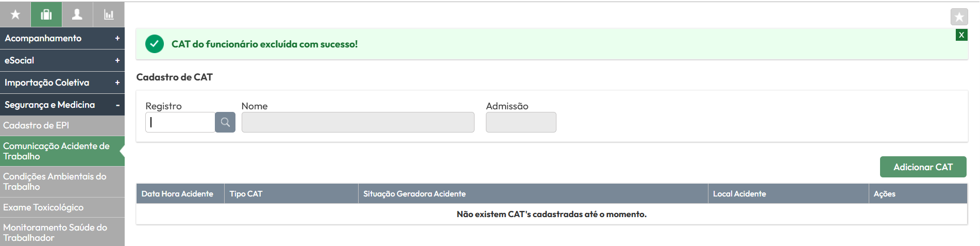
Task: Focus the Registro input field
Action: click(180, 122)
